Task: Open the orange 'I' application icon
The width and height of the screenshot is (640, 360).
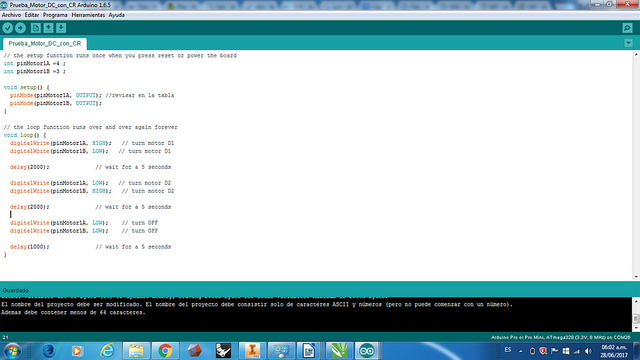Action: (x=252, y=351)
